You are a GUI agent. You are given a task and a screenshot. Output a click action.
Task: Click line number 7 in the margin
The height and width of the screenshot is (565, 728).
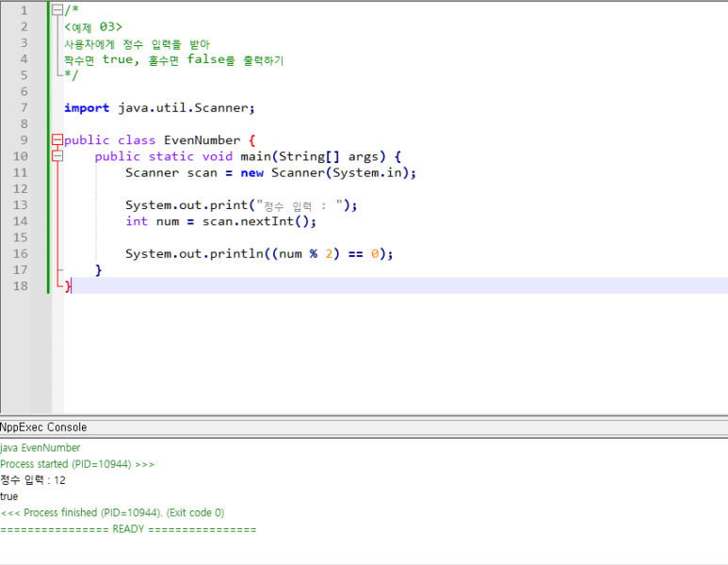[24, 107]
